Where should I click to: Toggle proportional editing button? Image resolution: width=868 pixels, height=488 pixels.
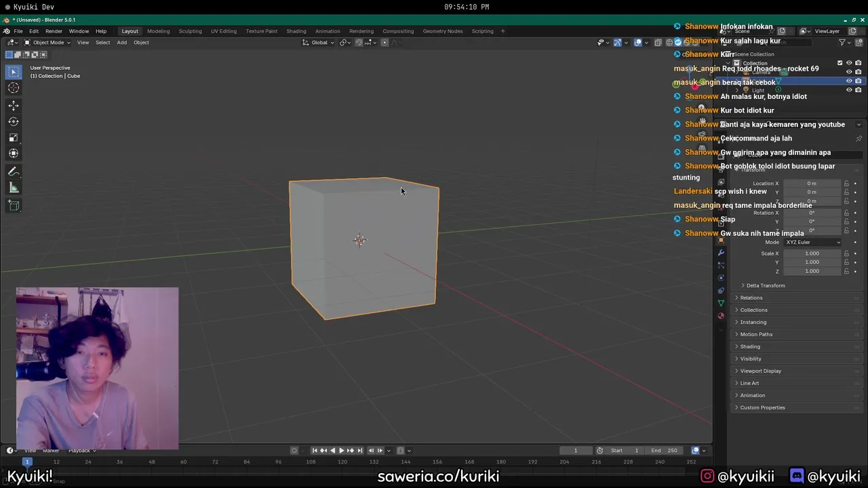pos(384,42)
